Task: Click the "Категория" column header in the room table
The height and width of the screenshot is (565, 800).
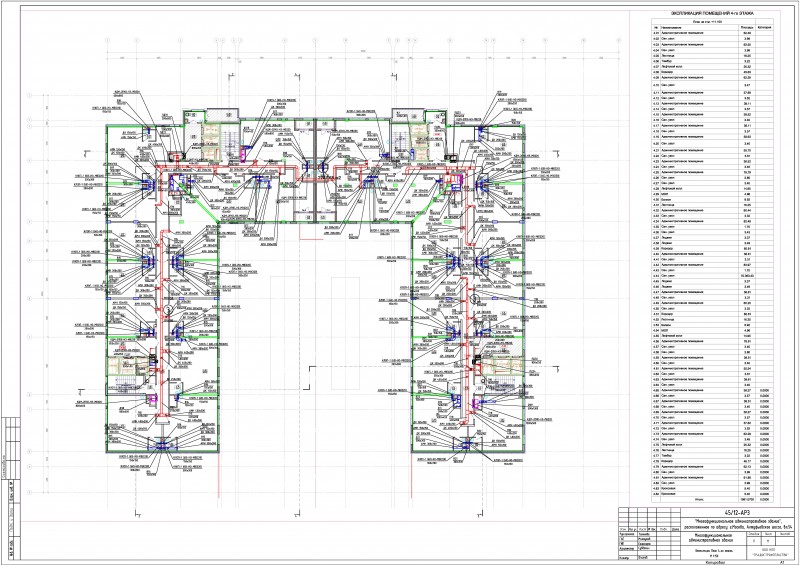Action: [x=764, y=27]
